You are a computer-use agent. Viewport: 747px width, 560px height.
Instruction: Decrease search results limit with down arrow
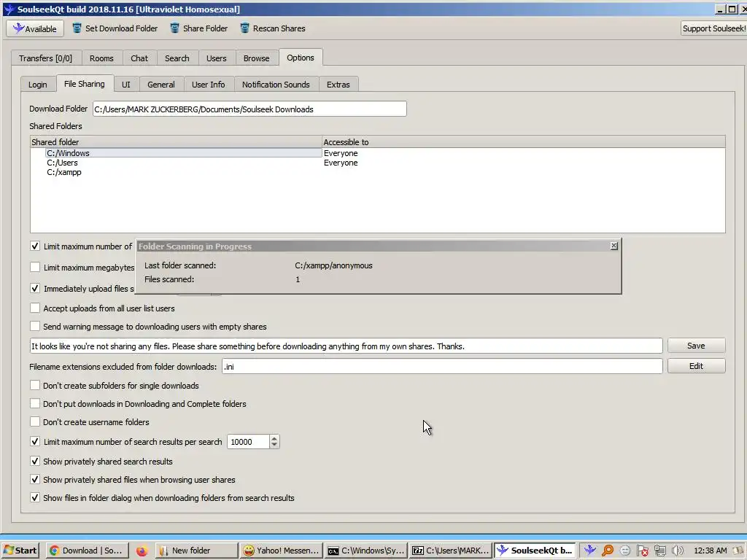click(274, 446)
